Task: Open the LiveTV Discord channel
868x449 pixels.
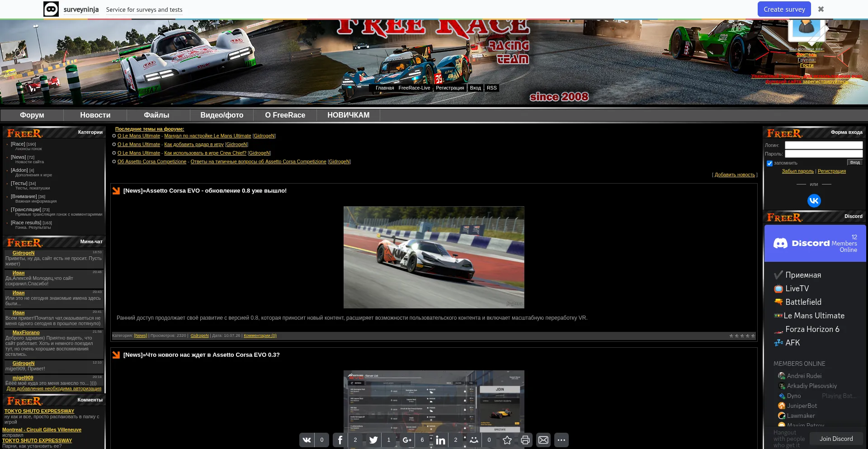Action: click(792, 288)
